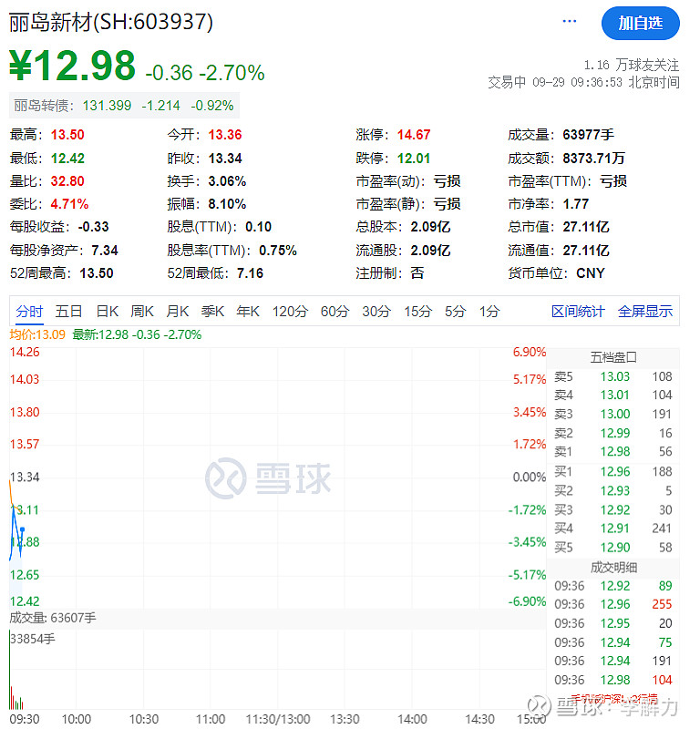Click the trade with volume 255
This screenshot has width=700, height=729.
pyautogui.click(x=613, y=604)
